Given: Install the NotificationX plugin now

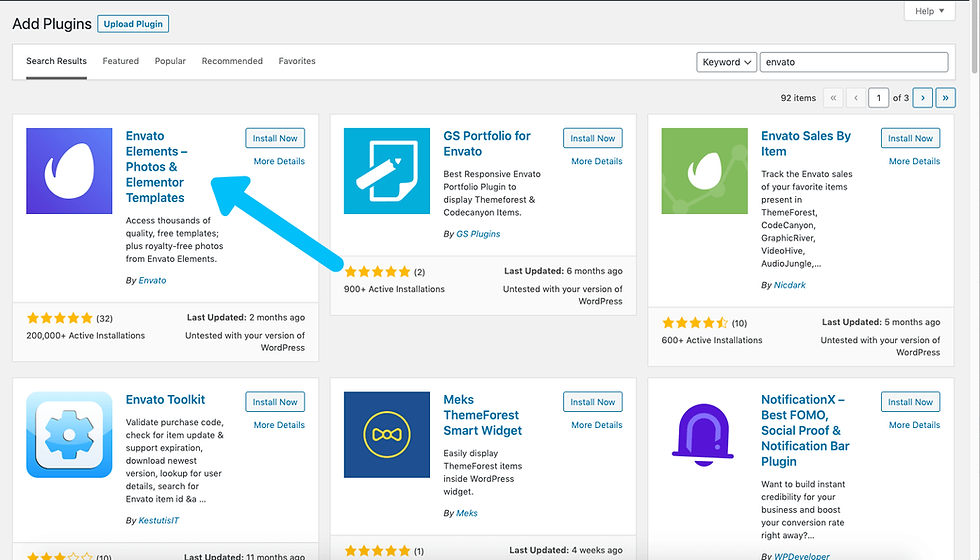Looking at the screenshot, I should 910,402.
